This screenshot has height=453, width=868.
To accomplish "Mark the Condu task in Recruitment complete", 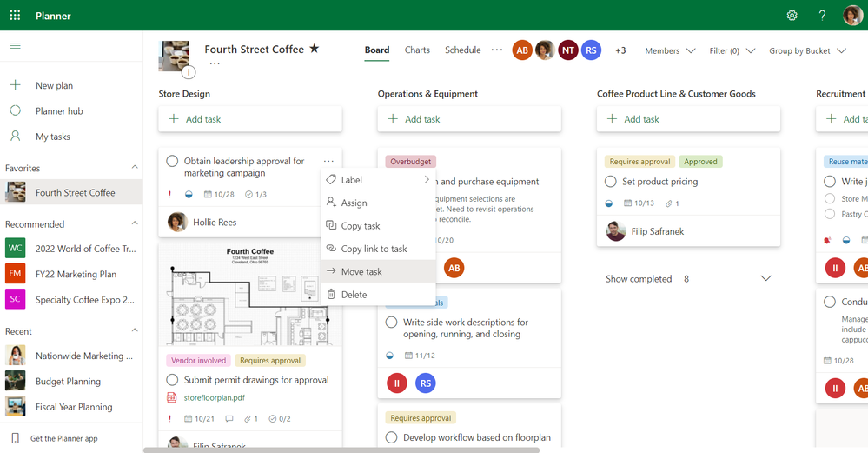I will (829, 302).
